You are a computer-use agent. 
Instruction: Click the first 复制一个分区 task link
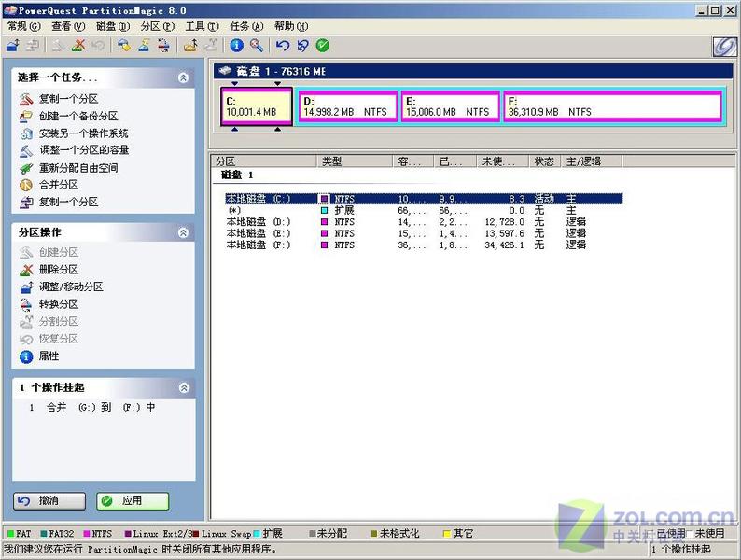[x=68, y=99]
